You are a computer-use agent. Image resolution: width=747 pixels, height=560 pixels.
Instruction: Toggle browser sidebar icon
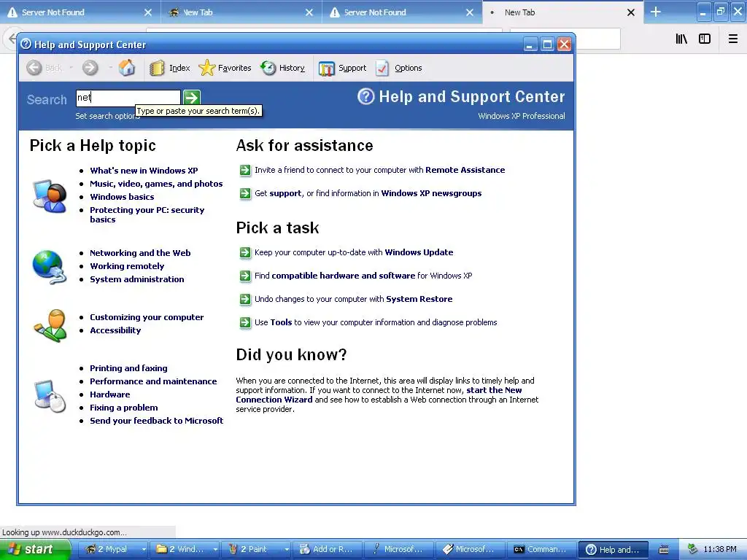705,39
